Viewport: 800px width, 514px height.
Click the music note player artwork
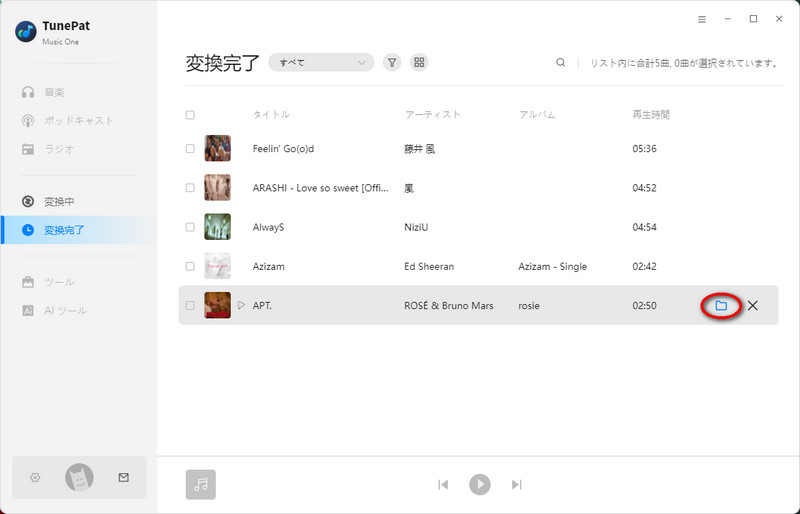(201, 484)
